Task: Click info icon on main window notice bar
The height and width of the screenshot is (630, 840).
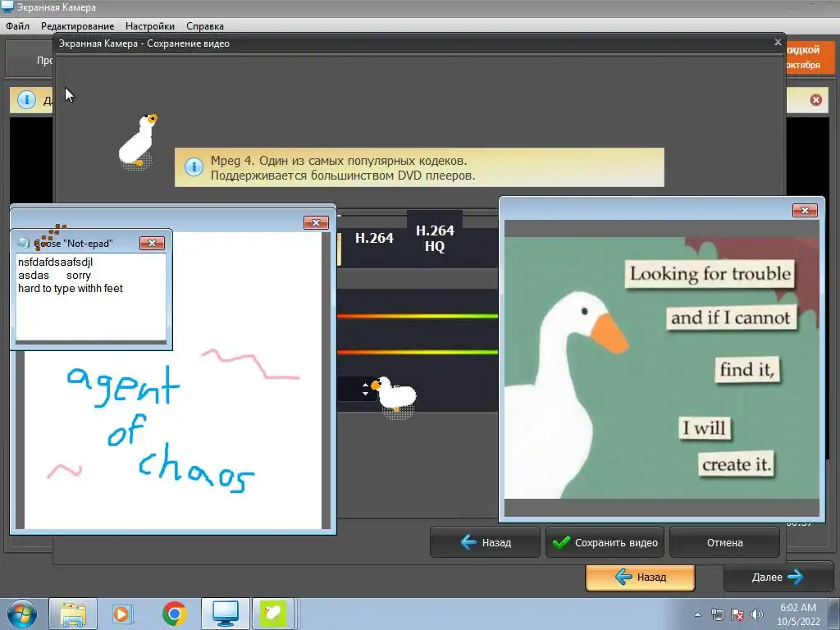Action: 26,99
